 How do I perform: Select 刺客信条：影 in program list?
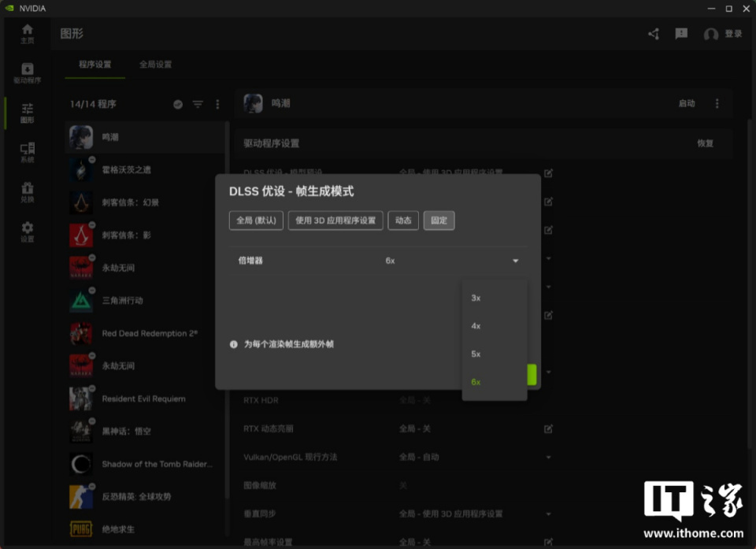pyautogui.click(x=145, y=236)
